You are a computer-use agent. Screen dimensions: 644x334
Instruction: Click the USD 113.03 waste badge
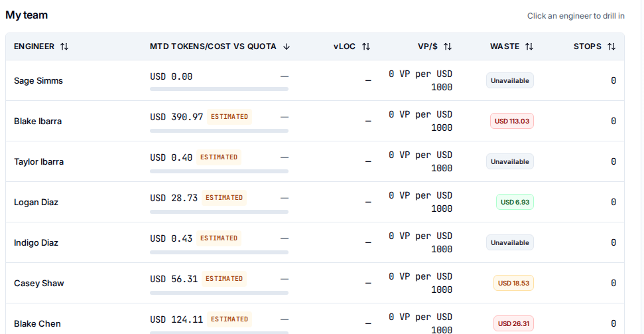click(x=512, y=121)
